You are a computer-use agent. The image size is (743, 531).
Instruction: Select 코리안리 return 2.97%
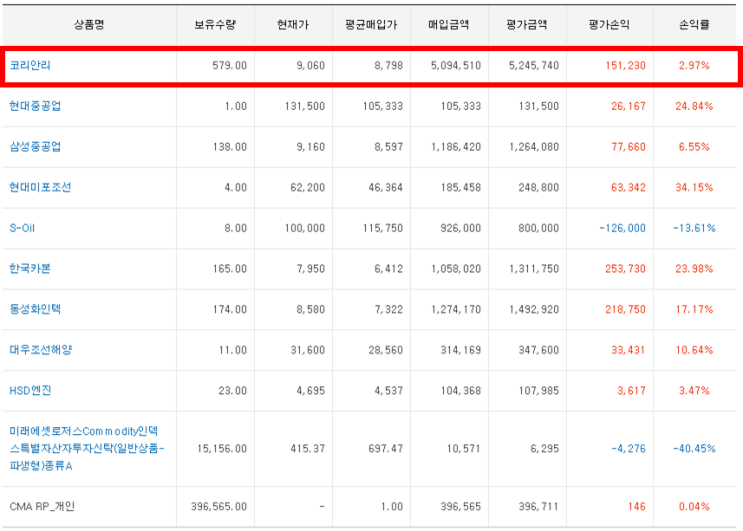coord(694,66)
